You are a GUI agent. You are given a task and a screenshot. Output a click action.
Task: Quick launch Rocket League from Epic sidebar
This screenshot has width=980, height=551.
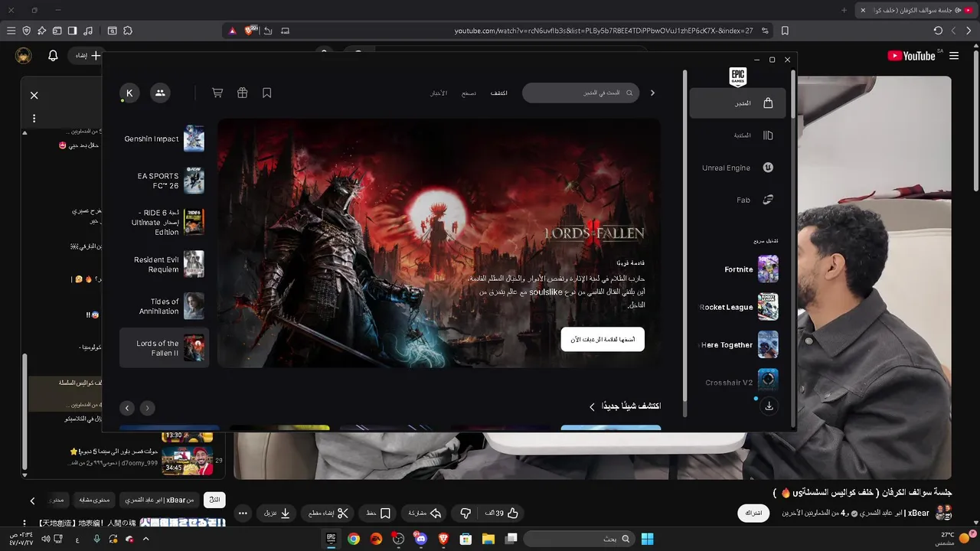tap(737, 307)
